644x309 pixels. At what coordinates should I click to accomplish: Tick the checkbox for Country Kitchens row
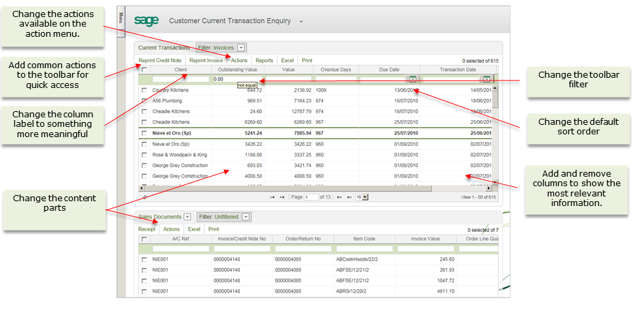[x=144, y=90]
